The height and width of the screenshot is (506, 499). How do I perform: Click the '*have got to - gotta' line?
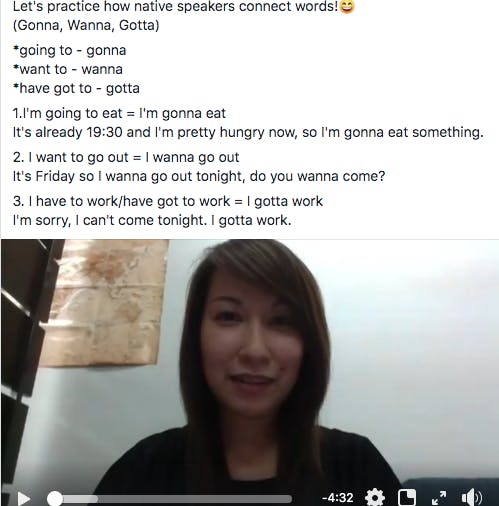coord(76,88)
